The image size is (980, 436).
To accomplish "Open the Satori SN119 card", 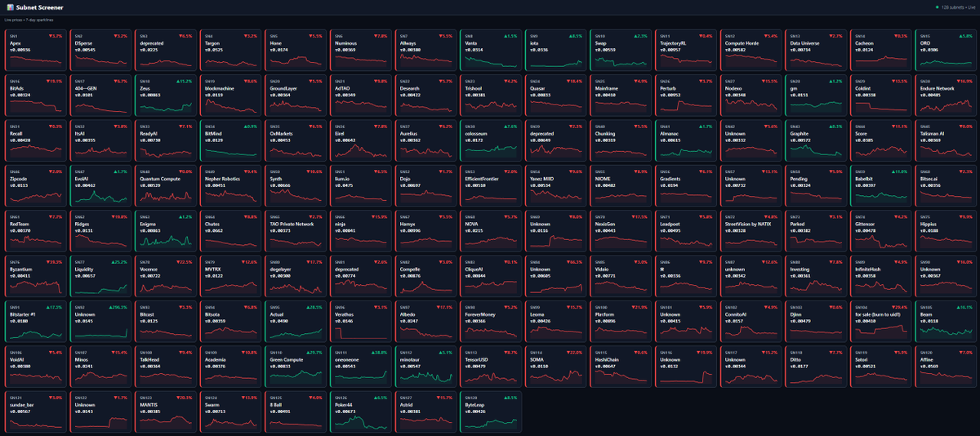I will click(x=880, y=367).
